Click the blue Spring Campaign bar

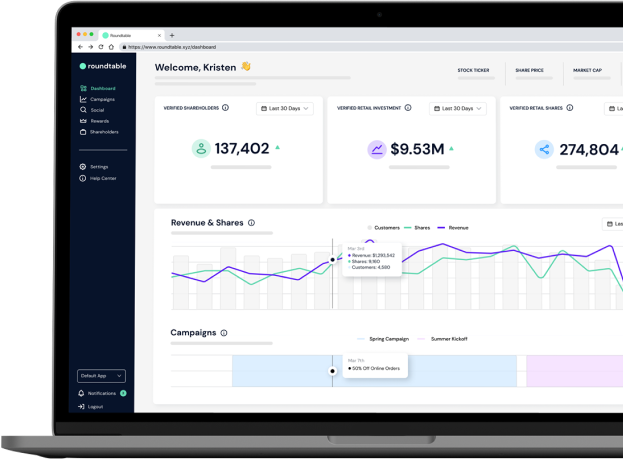[374, 371]
